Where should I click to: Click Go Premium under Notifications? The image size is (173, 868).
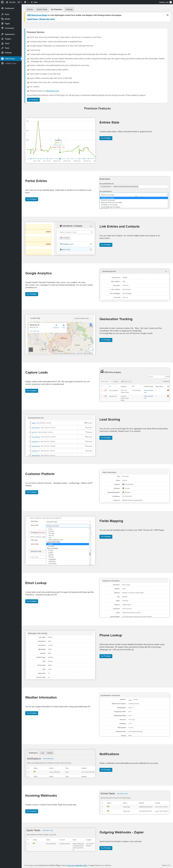click(106, 770)
